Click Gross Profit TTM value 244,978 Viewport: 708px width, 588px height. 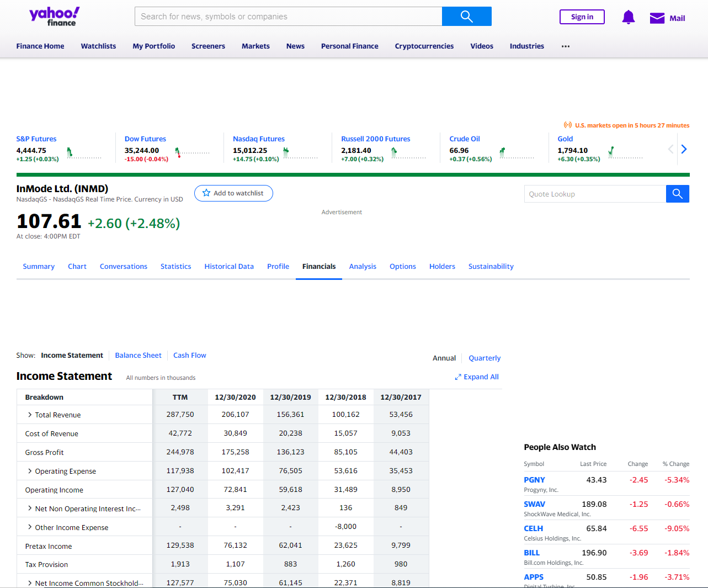[x=180, y=452]
